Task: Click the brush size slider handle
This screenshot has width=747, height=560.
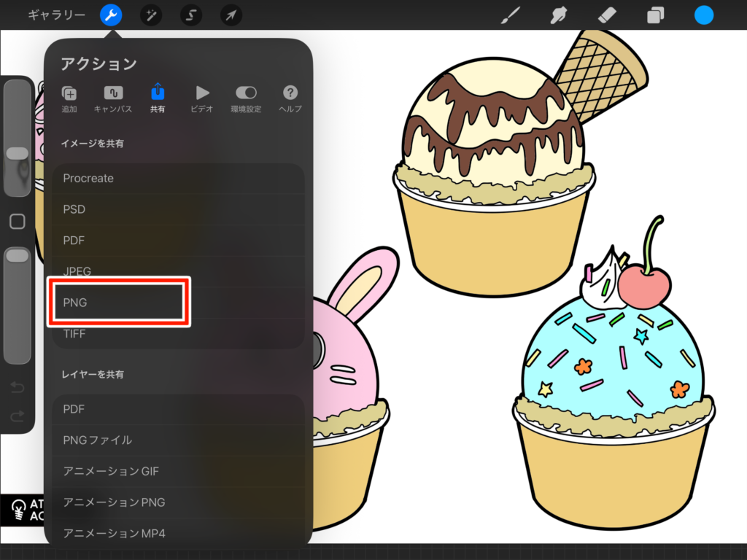Action: coord(17,153)
